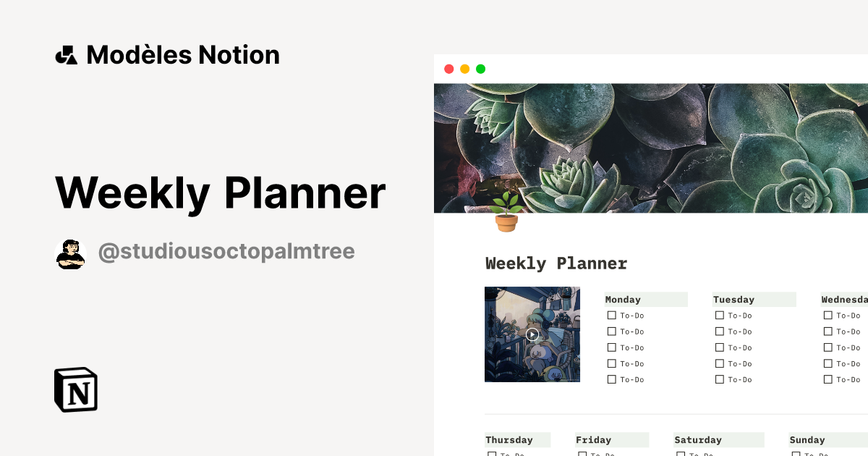Check the first To-Do under Wednesday

pyautogui.click(x=827, y=315)
